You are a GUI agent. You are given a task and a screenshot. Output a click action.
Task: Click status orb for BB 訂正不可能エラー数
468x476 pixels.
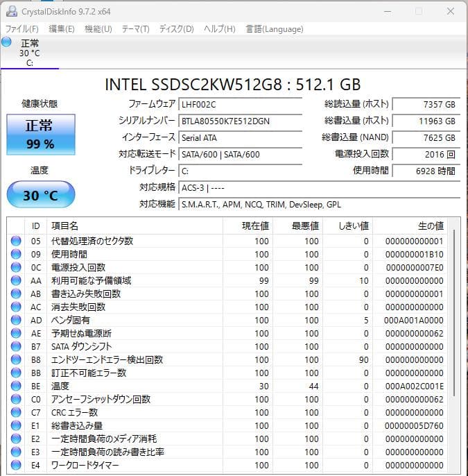click(x=16, y=373)
